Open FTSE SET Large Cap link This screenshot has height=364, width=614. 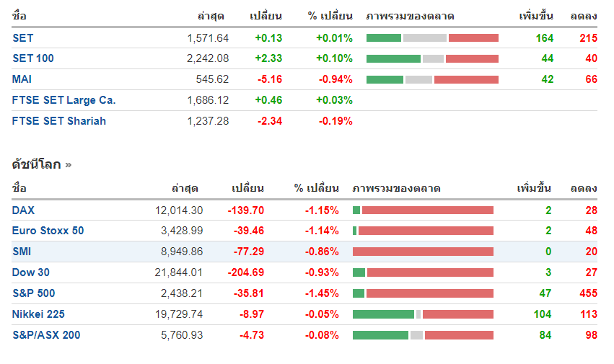click(64, 100)
